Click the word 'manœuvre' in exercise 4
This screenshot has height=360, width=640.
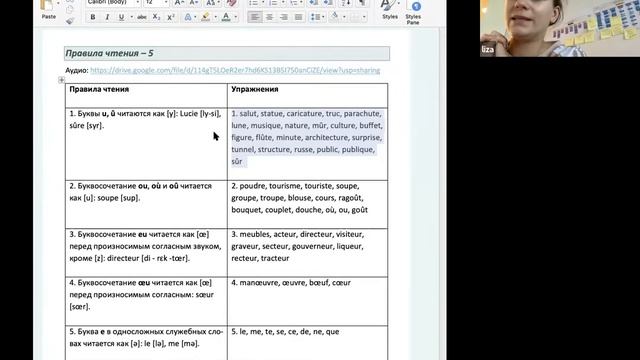(x=259, y=282)
